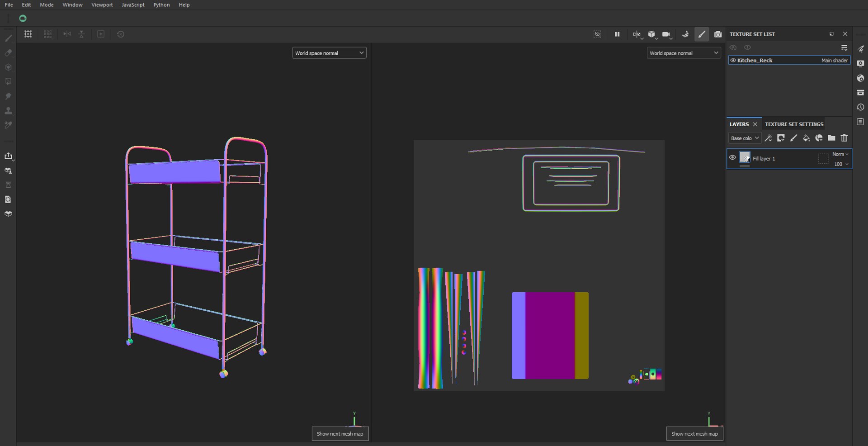Open the Norm blend mode dropdown
Image resolution: width=868 pixels, height=446 pixels.
[x=840, y=154]
